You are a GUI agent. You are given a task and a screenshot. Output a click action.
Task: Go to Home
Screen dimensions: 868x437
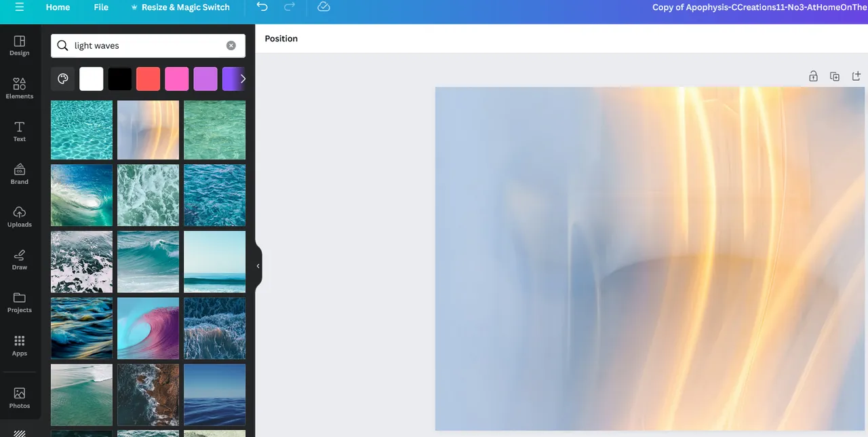click(58, 7)
